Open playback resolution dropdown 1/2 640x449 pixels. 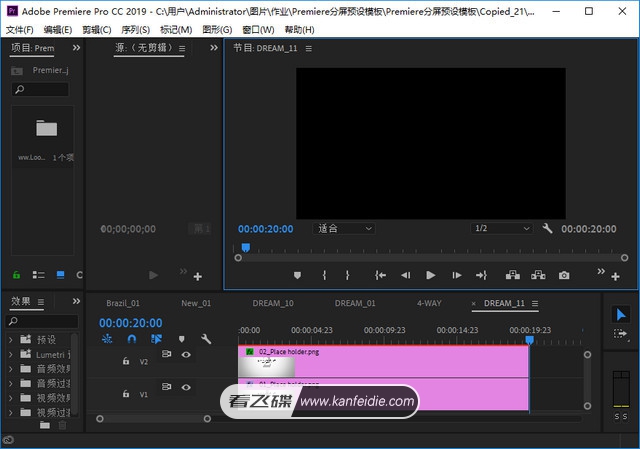click(x=502, y=228)
